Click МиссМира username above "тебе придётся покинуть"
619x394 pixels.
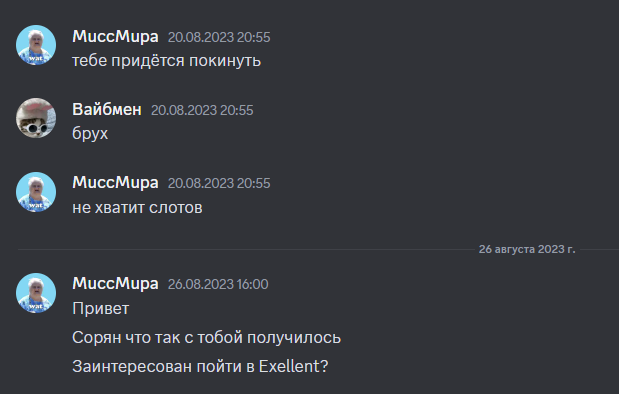click(x=115, y=37)
